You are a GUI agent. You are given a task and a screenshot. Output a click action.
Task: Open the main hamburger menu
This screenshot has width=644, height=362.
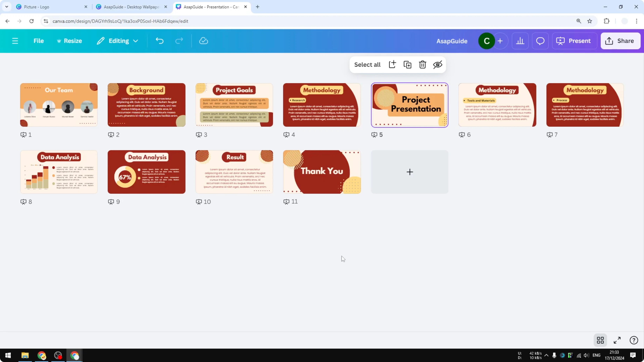click(15, 41)
